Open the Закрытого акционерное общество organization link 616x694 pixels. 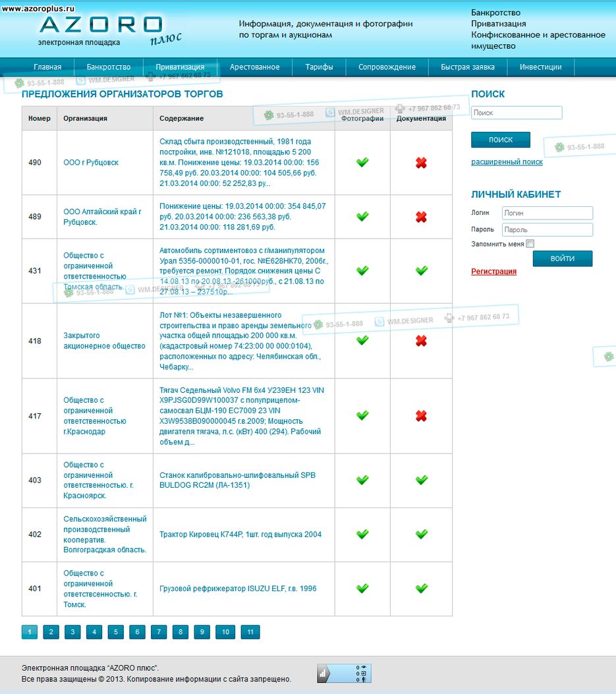coord(104,341)
